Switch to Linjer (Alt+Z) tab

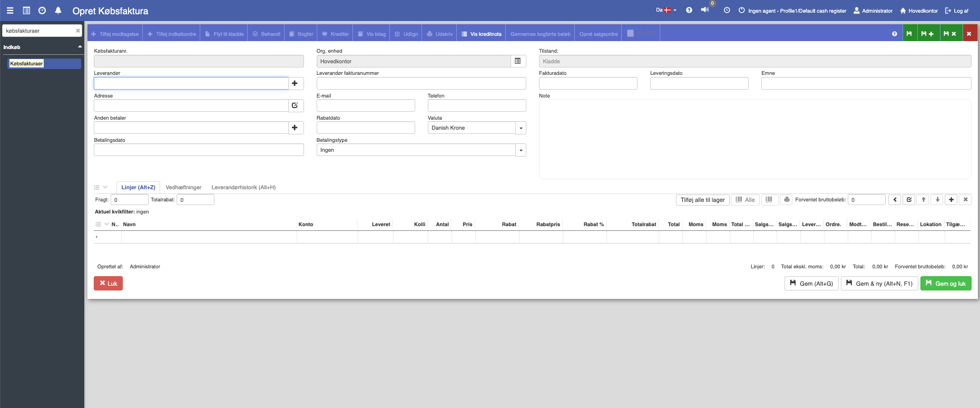138,187
